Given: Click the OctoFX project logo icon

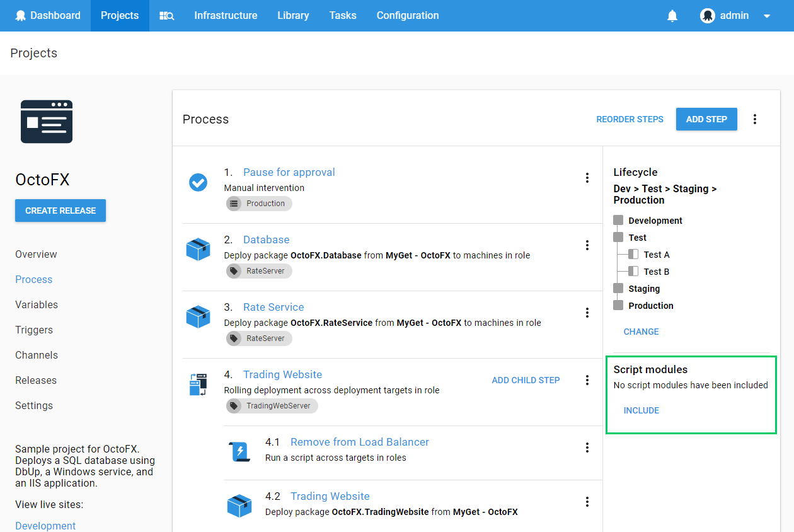Looking at the screenshot, I should (47, 122).
